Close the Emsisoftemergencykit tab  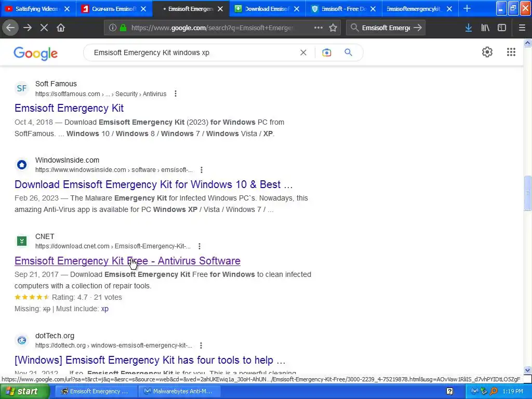(x=449, y=9)
